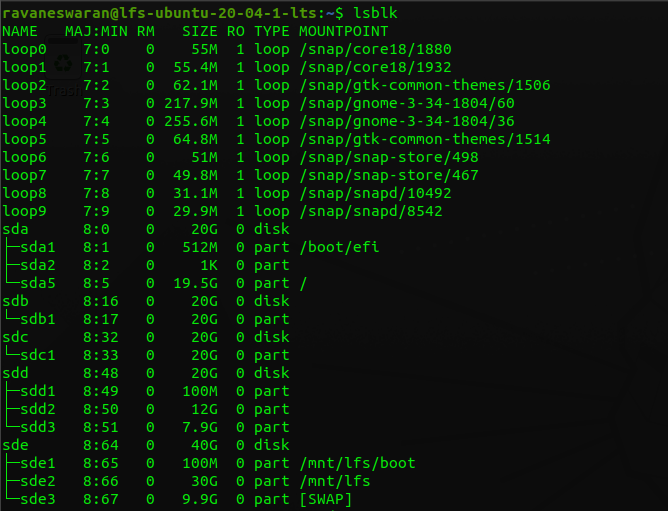The width and height of the screenshot is (668, 511).
Task: Click the /snap/snap-store/467 path
Action: 389,175
